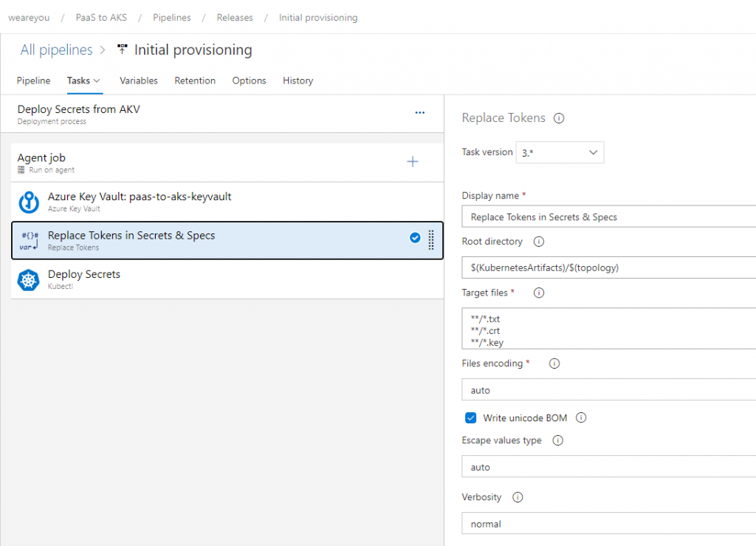Click the Replace Tokens task icon

29,241
